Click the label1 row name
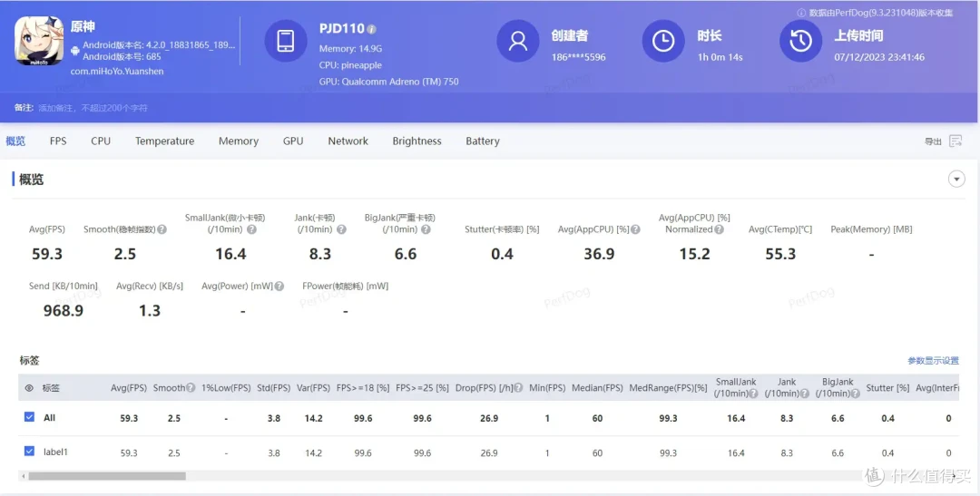This screenshot has height=496, width=980. click(55, 452)
